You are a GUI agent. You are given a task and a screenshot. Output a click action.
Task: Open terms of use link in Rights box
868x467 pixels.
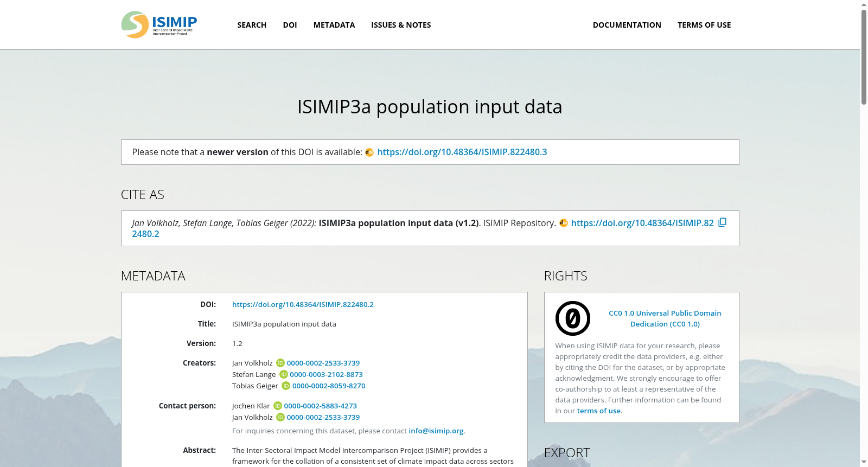[599, 411]
